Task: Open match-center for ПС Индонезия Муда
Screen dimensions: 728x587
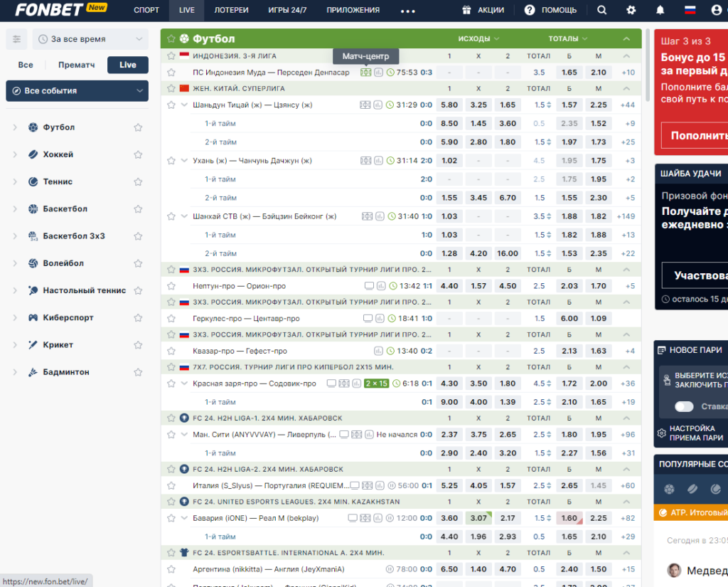Action: (366, 73)
